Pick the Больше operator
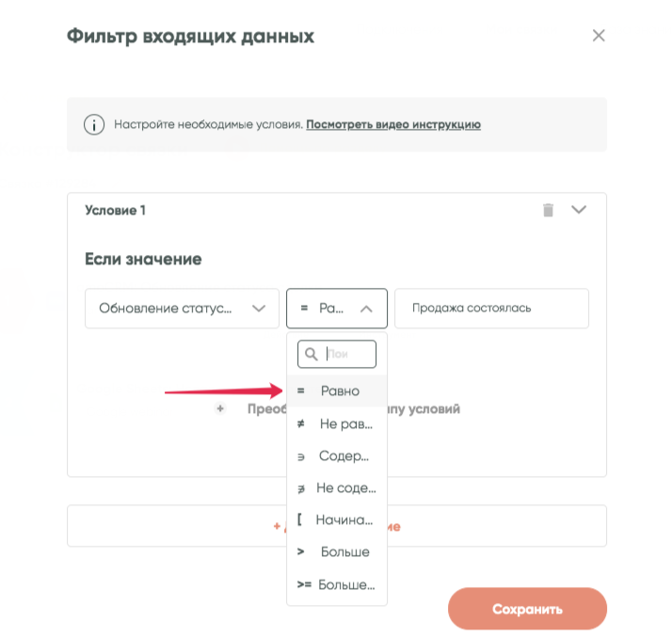This screenshot has width=672, height=637. [337, 552]
